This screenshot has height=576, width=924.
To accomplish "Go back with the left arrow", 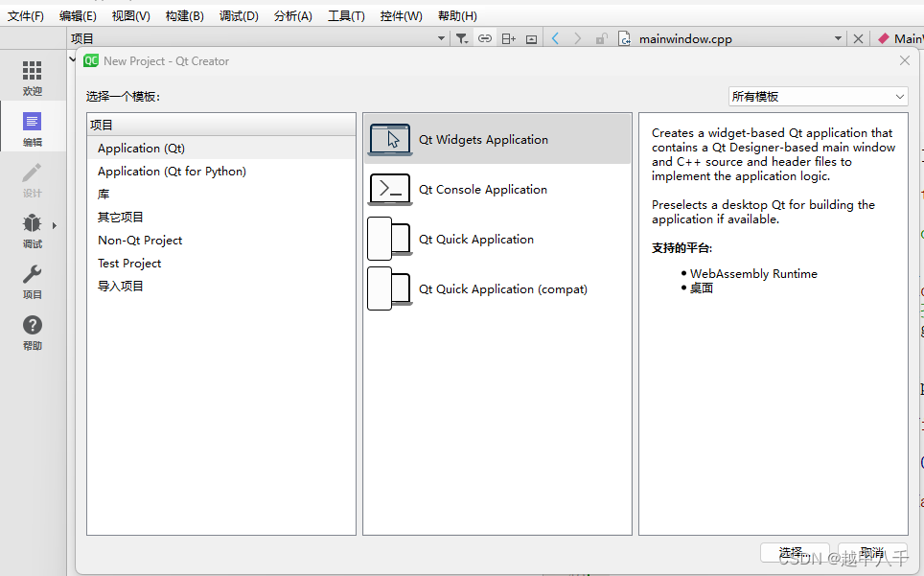I will [x=555, y=39].
